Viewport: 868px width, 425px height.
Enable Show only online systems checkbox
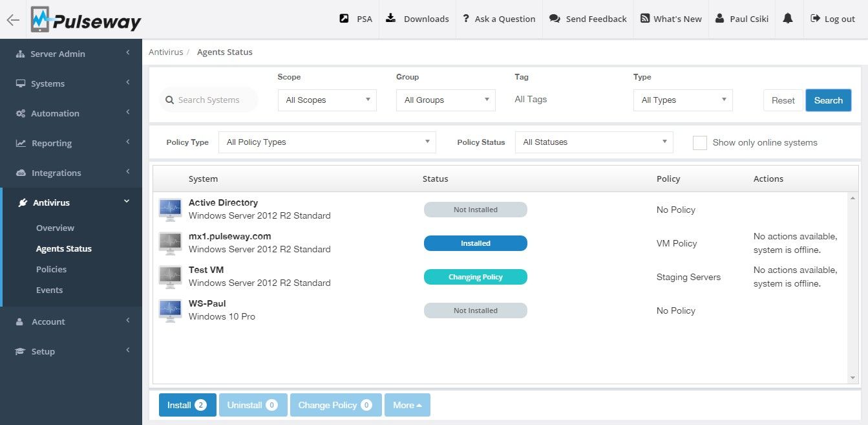699,142
